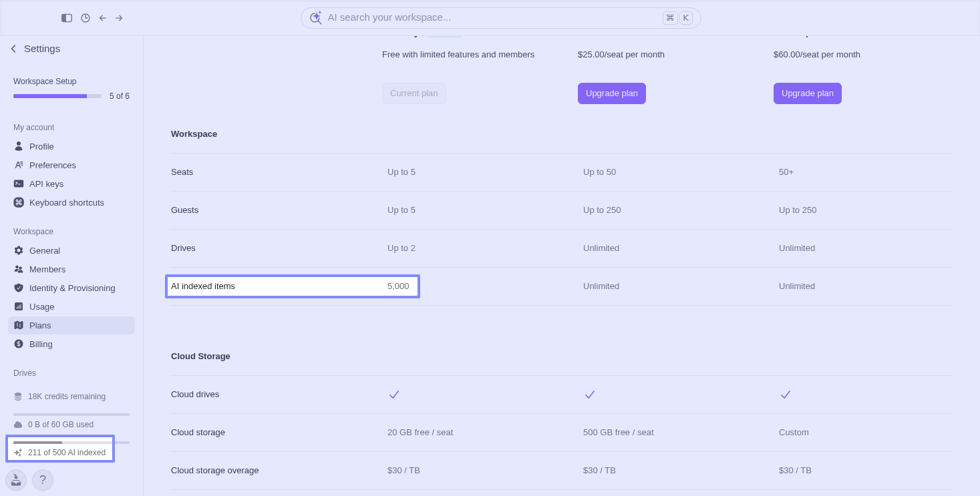Open the help question mark button
This screenshot has height=496, width=980.
click(x=43, y=480)
